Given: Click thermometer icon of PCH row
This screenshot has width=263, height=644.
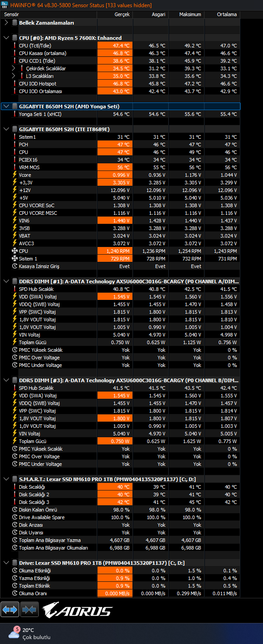Looking at the screenshot, I should click(14, 145).
